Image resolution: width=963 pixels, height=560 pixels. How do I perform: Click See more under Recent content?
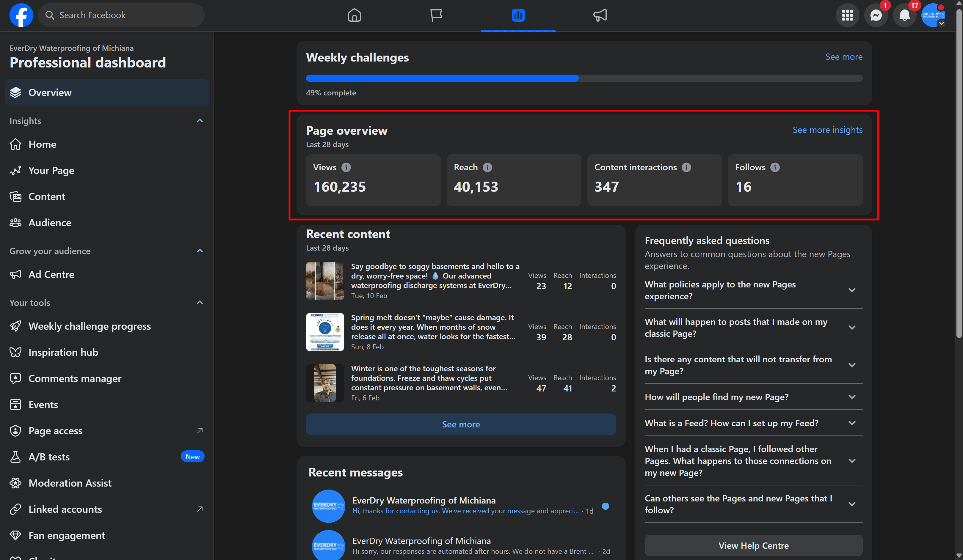[x=461, y=424]
